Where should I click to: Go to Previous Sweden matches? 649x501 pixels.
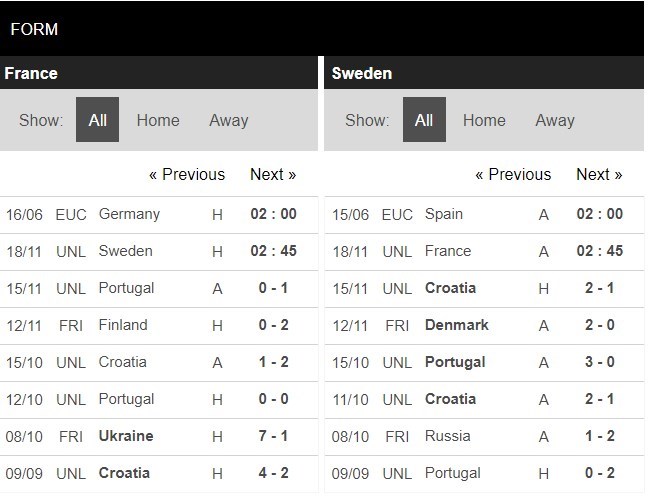513,174
